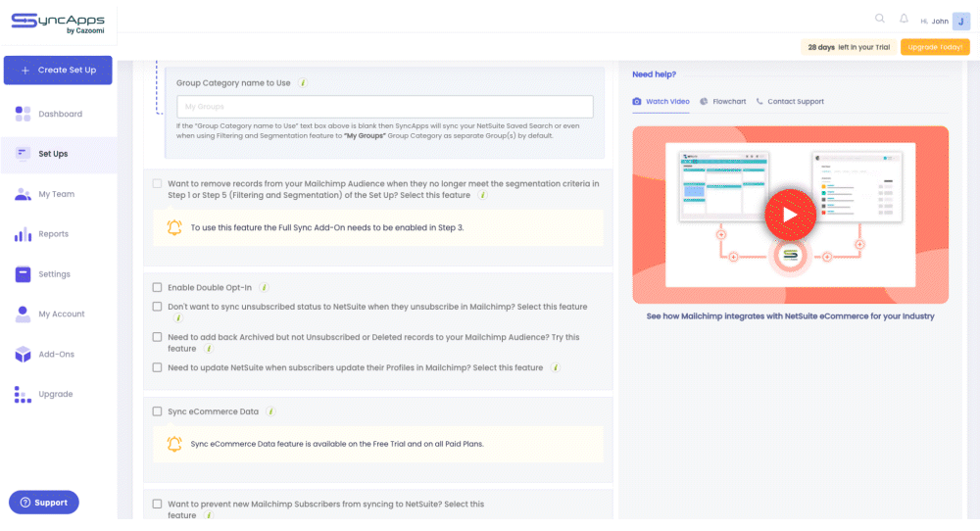This screenshot has height=531, width=980.
Task: Open Dashboard from sidebar
Action: click(x=59, y=114)
